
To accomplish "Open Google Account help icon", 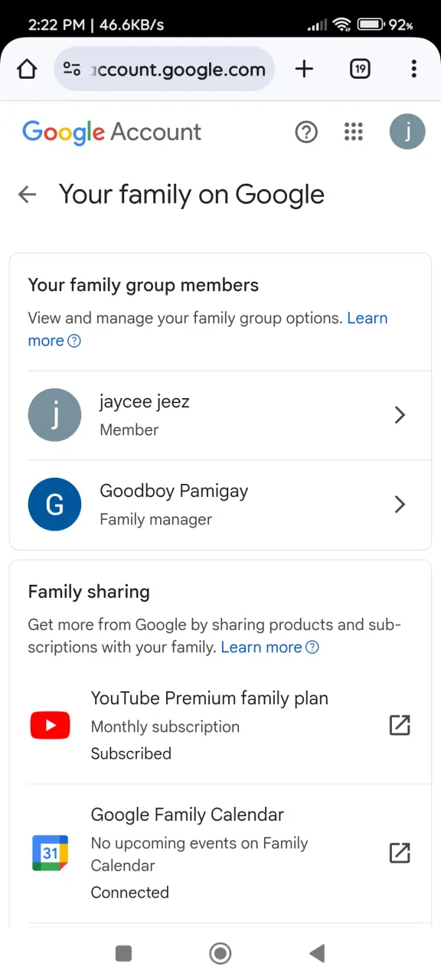I will coord(306,132).
